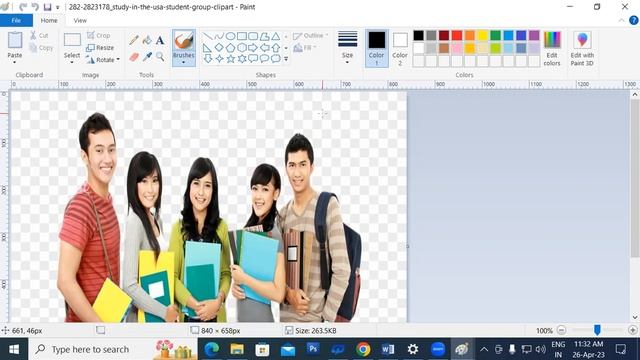Open the Outline dropdown
This screenshot has width=640, height=360.
tap(310, 36)
